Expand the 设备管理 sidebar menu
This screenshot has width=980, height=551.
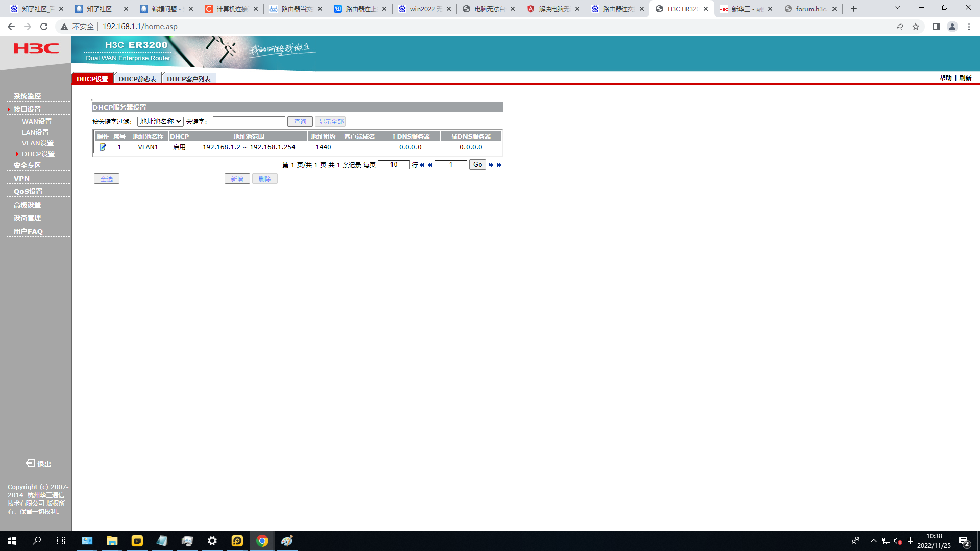[x=27, y=218]
